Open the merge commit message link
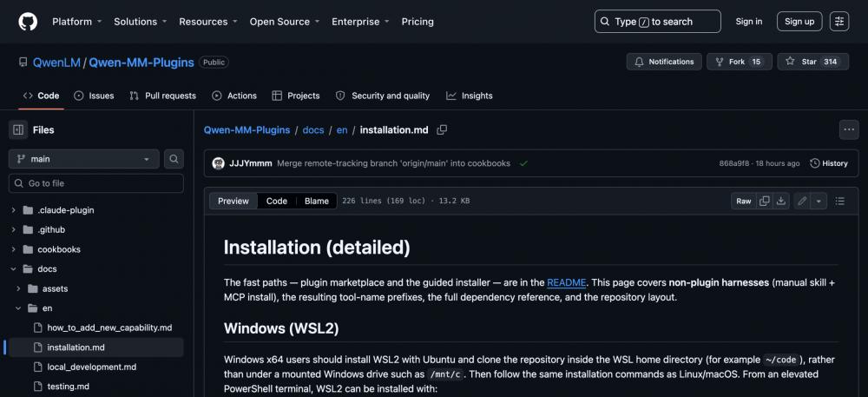The width and height of the screenshot is (868, 397). [x=393, y=163]
